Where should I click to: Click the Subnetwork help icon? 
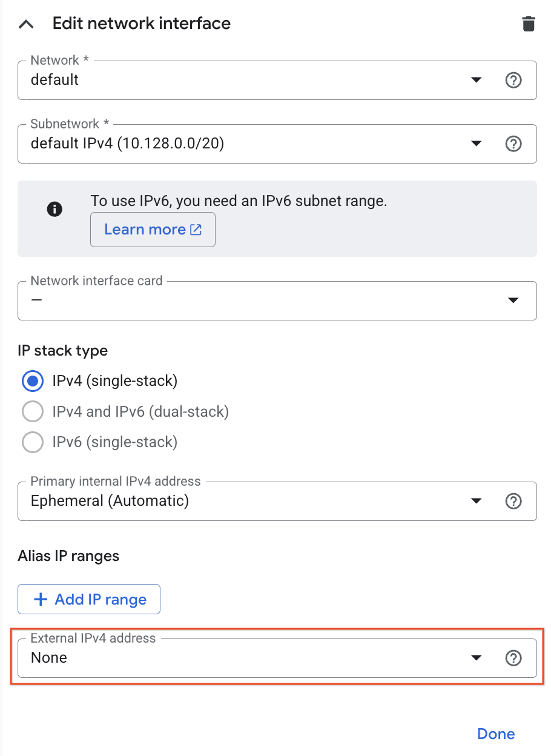(x=513, y=144)
